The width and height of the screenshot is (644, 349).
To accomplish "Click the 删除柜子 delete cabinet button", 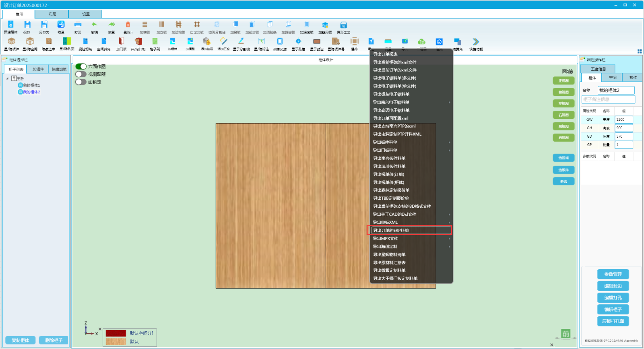I will pyautogui.click(x=54, y=340).
